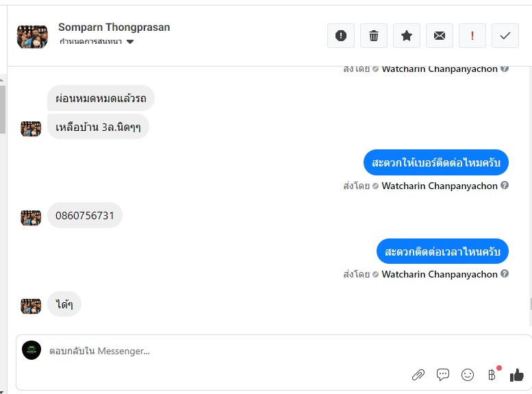Mark conversation as done with checkmark
The height and width of the screenshot is (394, 532).
pyautogui.click(x=505, y=36)
